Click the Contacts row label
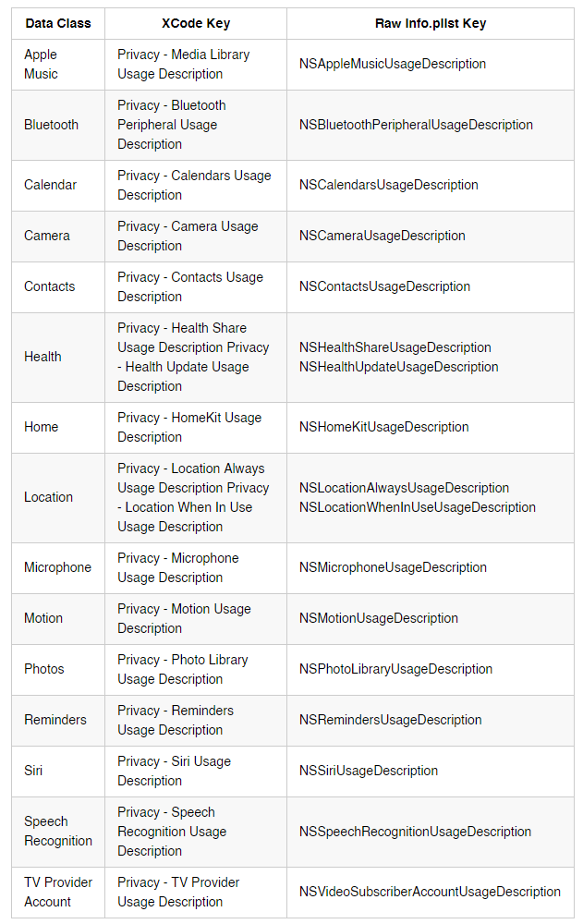Viewport: 583px width, 924px height. (50, 286)
